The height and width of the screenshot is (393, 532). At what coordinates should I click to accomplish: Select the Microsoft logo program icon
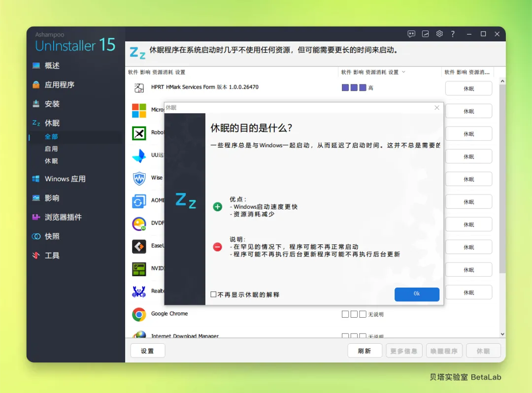(x=139, y=110)
